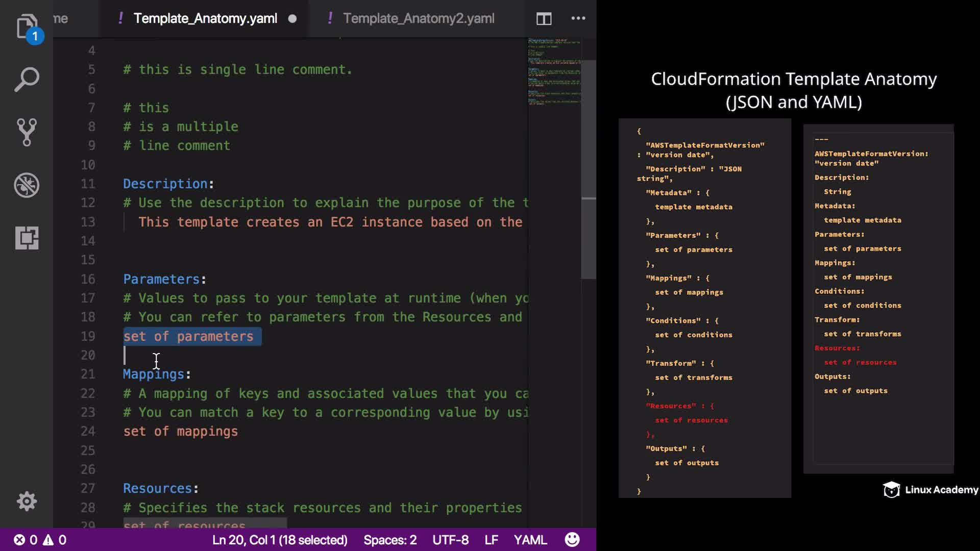Change indentation via Spaces: 2
Viewport: 980px width, 551px height.
coord(390,540)
